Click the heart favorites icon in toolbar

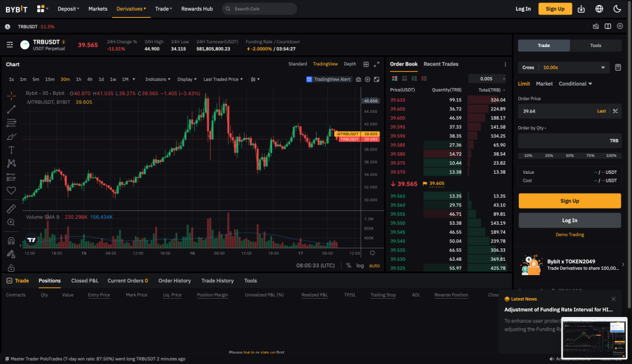click(11, 190)
